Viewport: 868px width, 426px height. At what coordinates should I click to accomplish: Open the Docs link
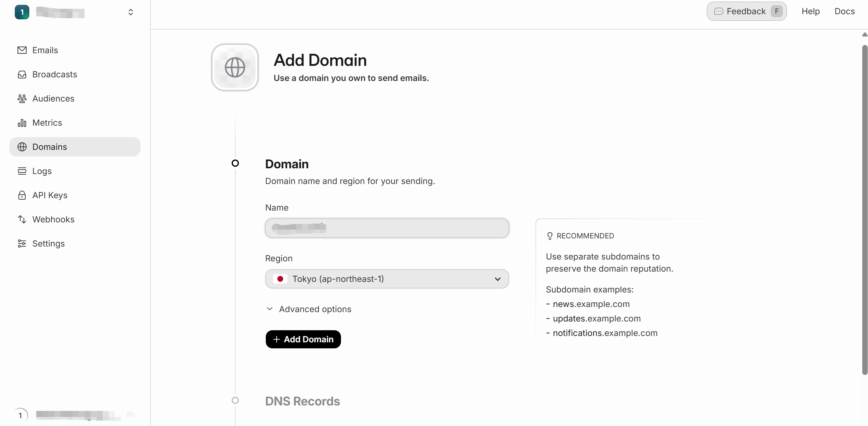click(x=844, y=11)
